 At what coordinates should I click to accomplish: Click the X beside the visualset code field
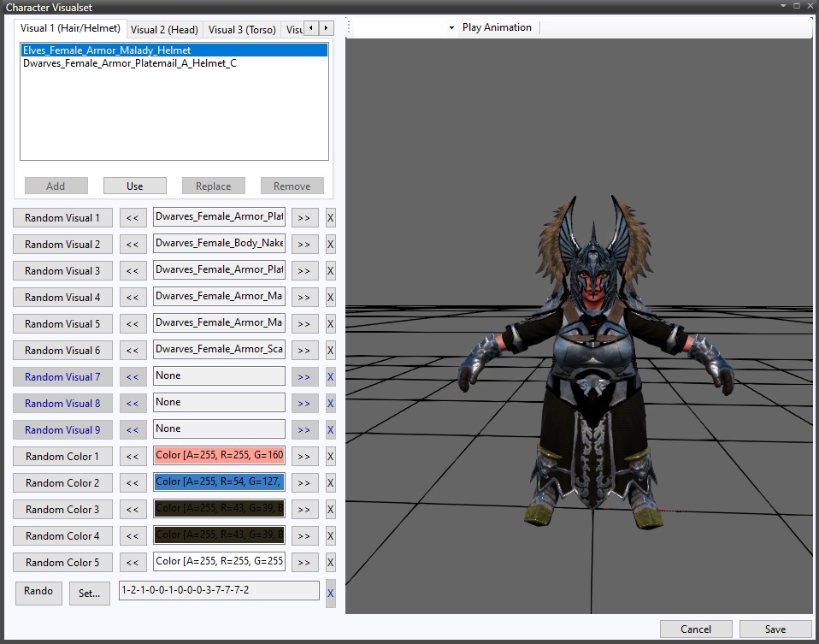pyautogui.click(x=331, y=592)
